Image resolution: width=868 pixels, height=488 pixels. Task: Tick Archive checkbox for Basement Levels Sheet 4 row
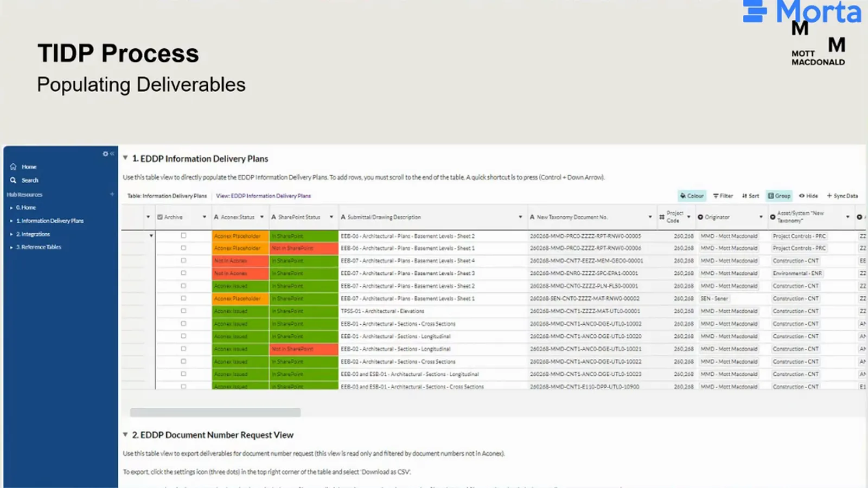pyautogui.click(x=183, y=260)
